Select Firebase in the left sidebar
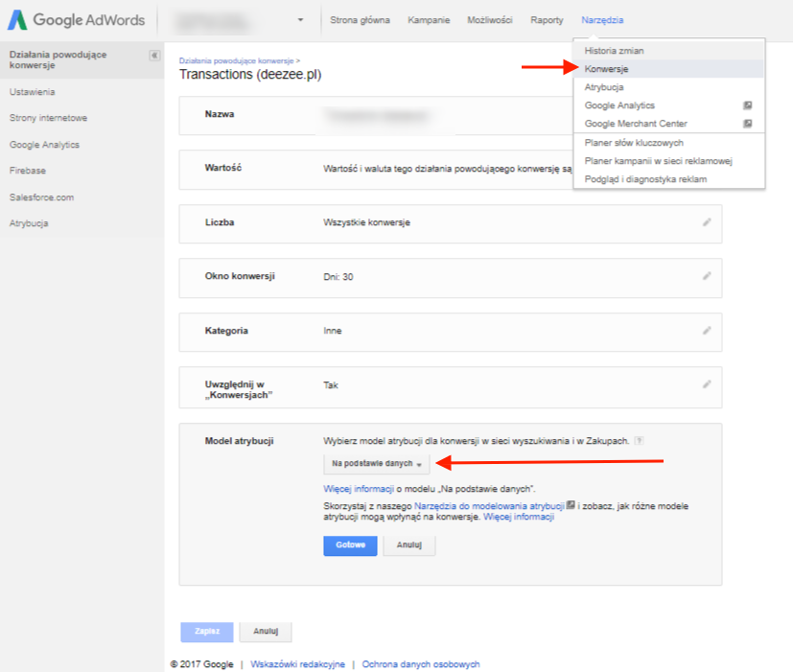This screenshot has width=793, height=672. [x=28, y=171]
